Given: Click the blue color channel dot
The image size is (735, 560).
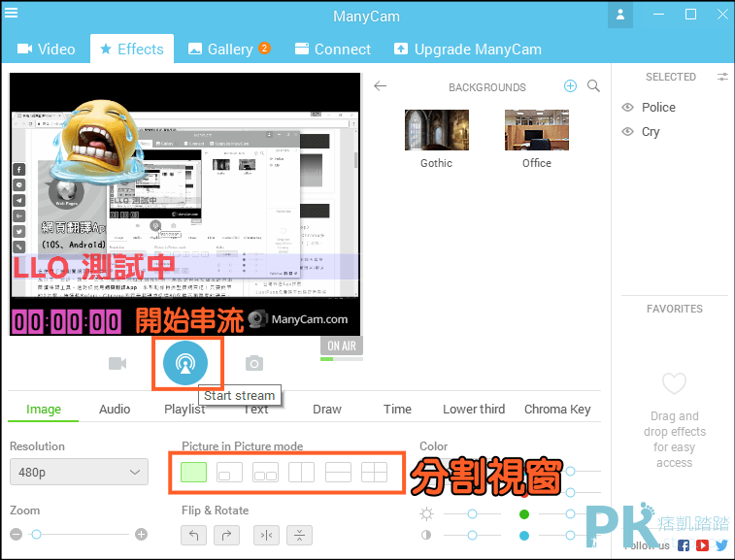Looking at the screenshot, I should tap(524, 535).
